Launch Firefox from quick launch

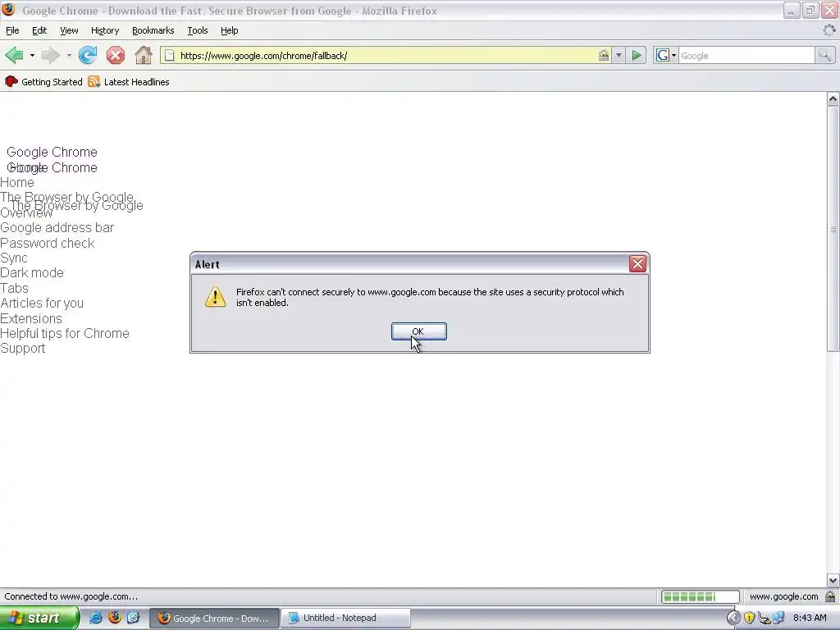(114, 618)
